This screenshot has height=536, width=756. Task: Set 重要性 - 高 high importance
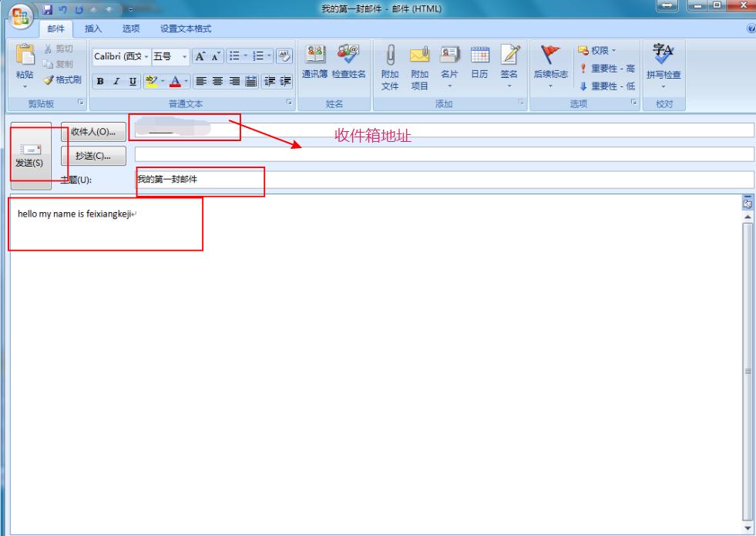pos(607,69)
